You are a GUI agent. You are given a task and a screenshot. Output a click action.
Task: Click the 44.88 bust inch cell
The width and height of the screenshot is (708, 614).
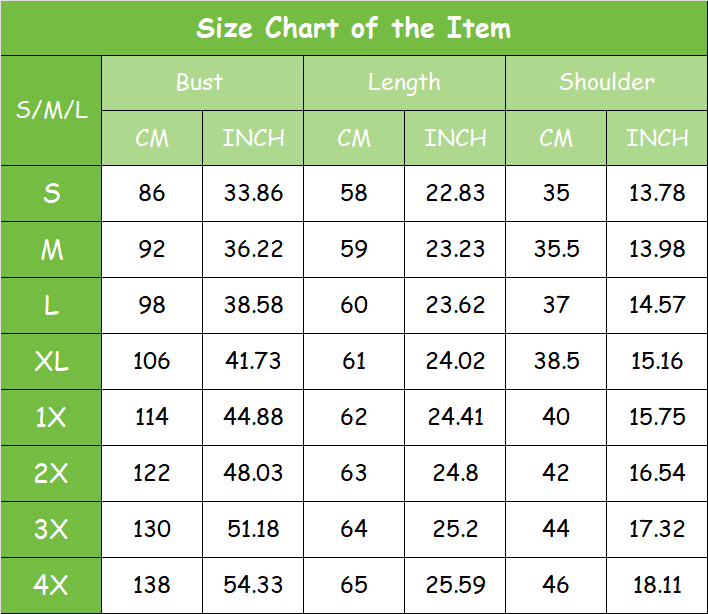[253, 417]
